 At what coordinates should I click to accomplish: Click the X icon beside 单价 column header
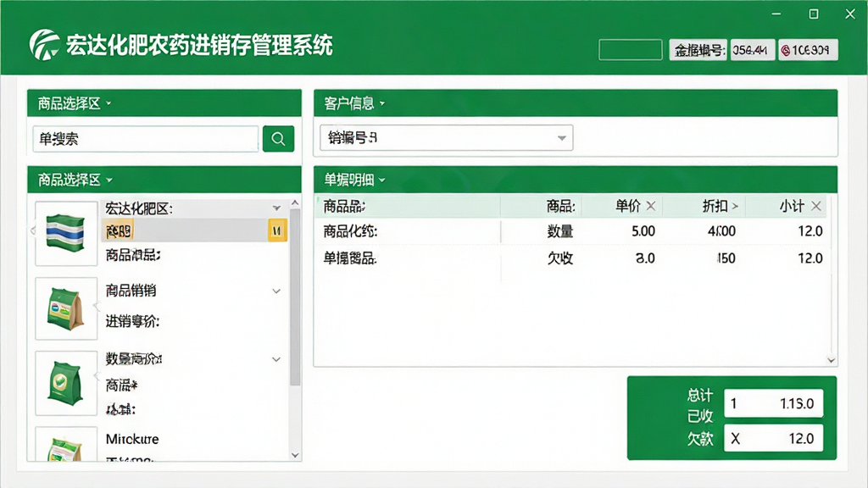tap(651, 207)
